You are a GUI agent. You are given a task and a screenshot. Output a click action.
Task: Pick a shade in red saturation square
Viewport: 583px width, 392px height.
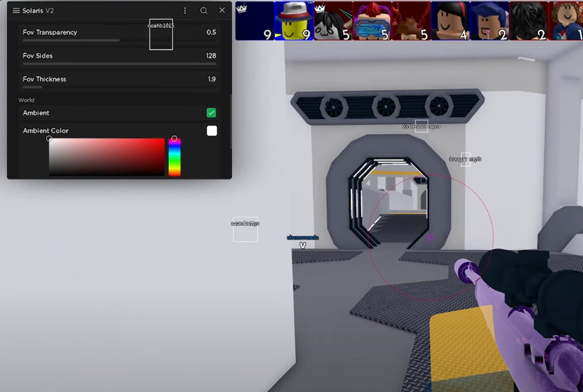point(107,157)
